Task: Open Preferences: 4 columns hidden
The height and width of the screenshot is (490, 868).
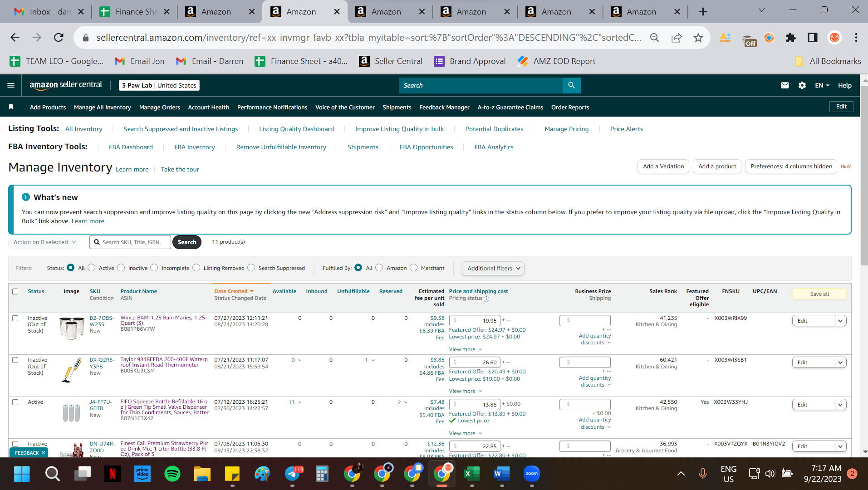Action: 791,167
